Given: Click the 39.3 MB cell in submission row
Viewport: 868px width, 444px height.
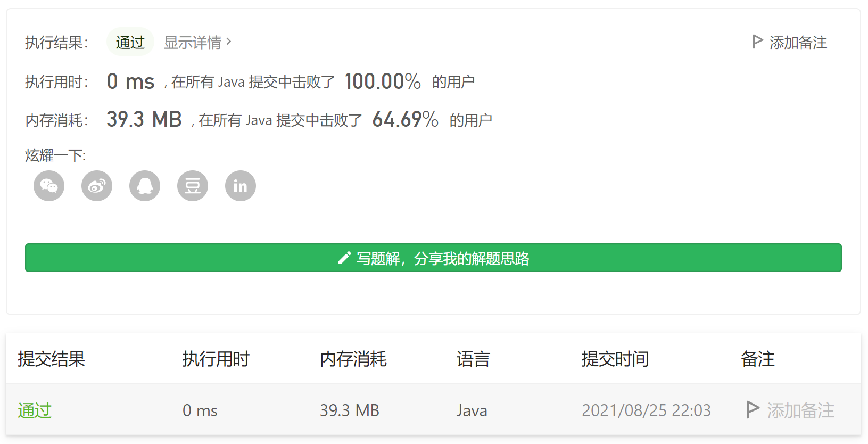Looking at the screenshot, I should tap(350, 410).
